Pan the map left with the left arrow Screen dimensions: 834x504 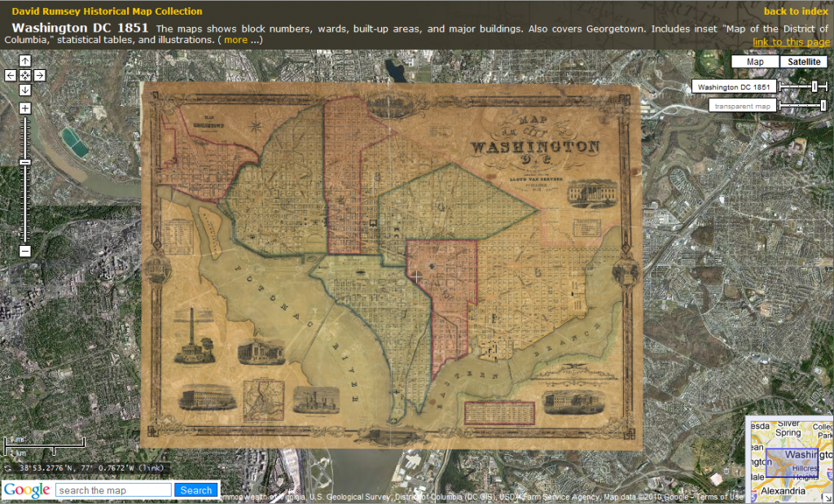11,76
